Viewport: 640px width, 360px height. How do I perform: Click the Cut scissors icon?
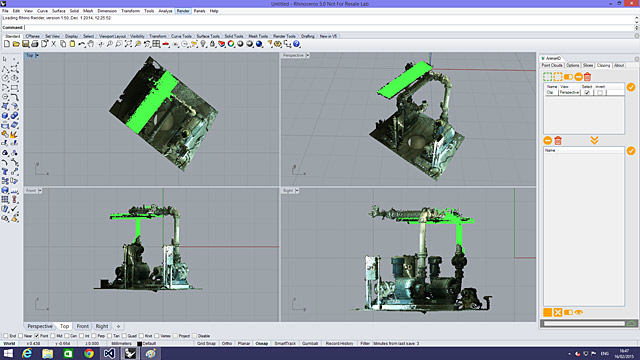(x=53, y=44)
